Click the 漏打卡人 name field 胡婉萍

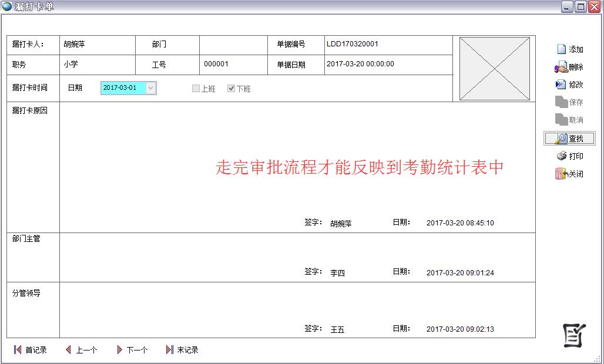pyautogui.click(x=98, y=44)
